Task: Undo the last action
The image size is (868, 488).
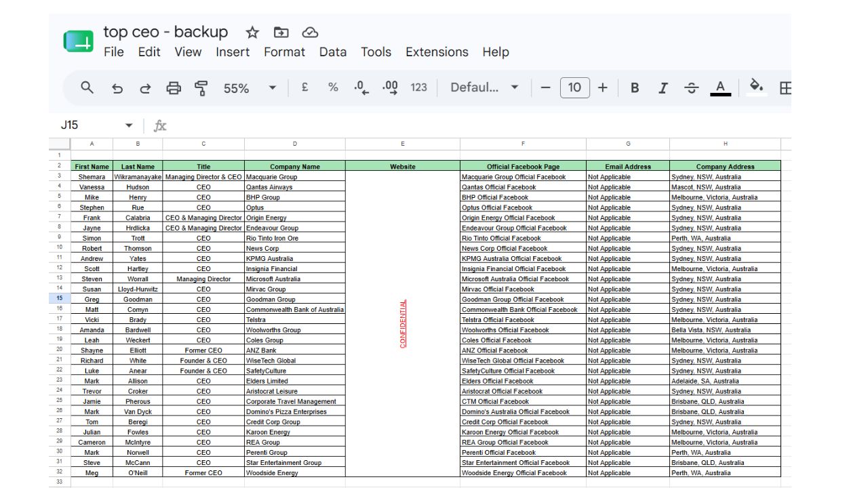Action: point(117,88)
